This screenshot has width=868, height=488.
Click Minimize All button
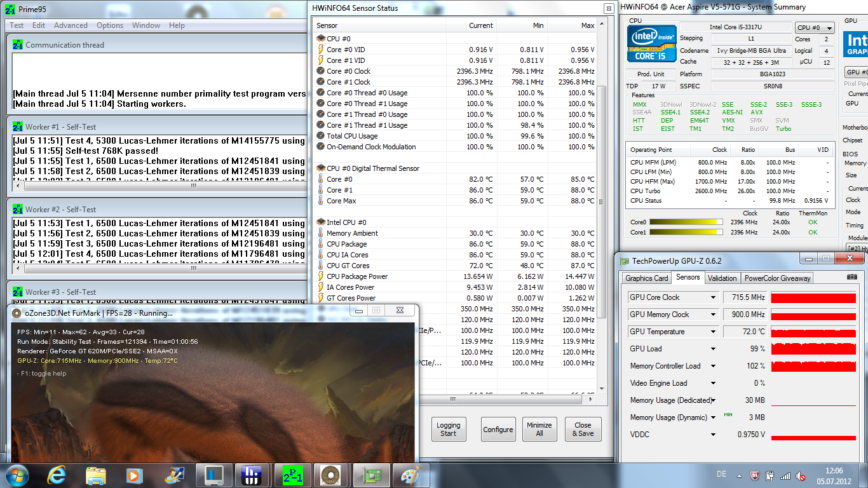click(x=539, y=430)
